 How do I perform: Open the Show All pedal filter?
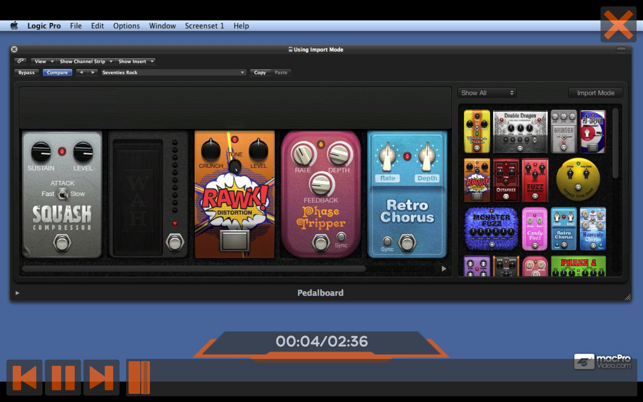tap(487, 93)
